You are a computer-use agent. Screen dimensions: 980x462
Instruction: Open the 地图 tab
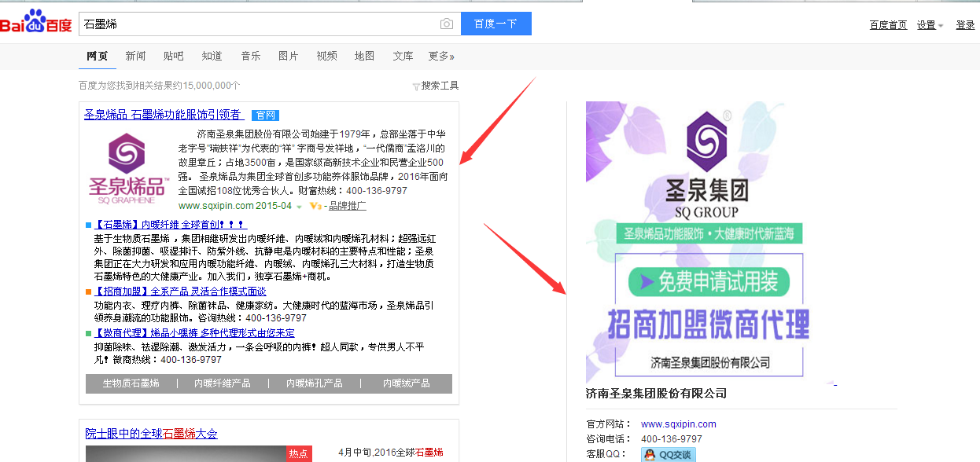(365, 56)
